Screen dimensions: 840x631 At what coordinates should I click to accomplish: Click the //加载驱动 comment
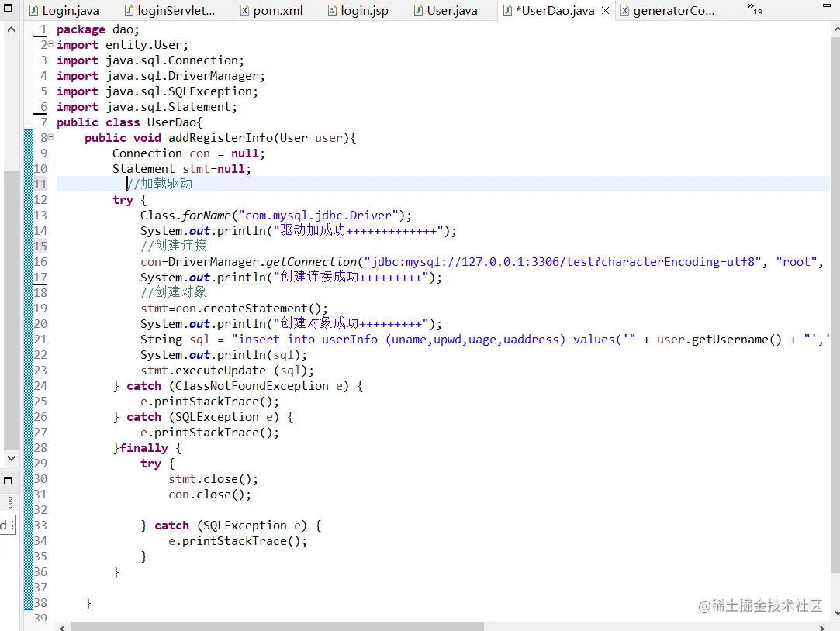point(160,184)
